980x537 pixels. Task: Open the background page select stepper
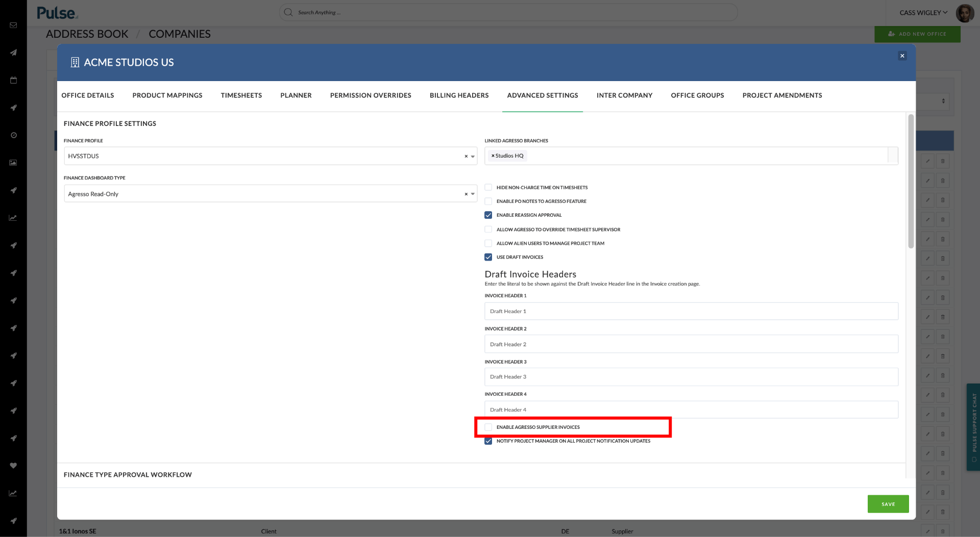[x=943, y=101]
